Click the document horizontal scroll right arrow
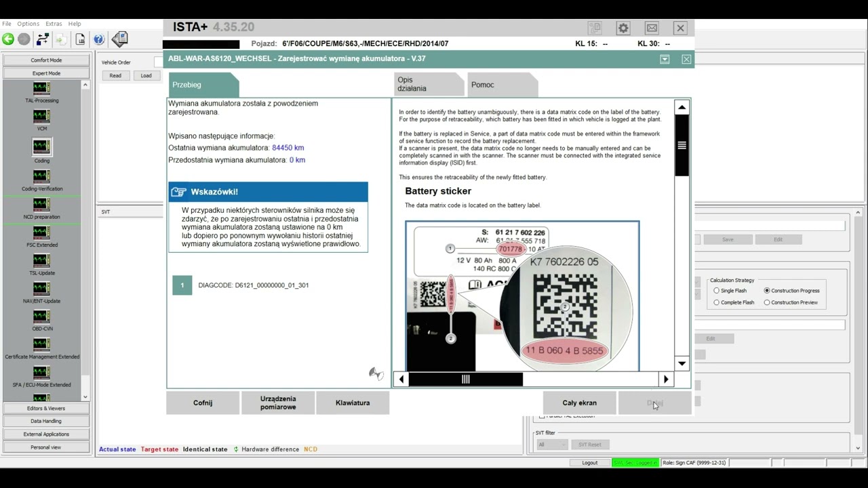Screen dimensions: 868x488 pos(666,380)
